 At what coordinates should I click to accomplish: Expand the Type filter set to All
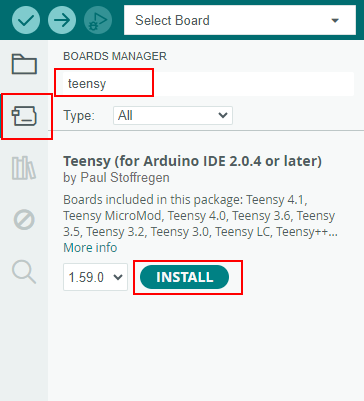(173, 115)
